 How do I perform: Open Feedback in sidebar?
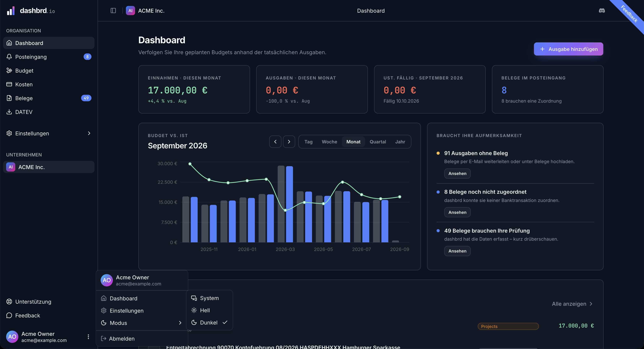[49, 315]
